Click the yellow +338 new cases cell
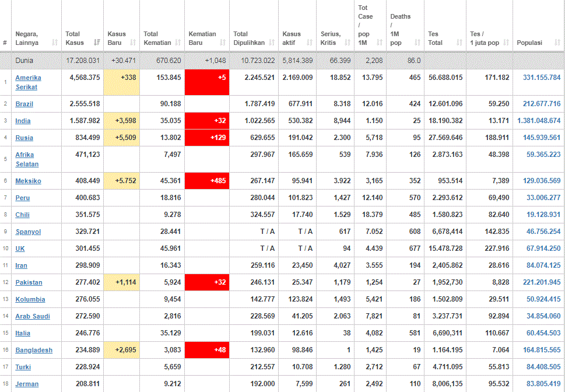Viewport: 565px width, 392px height. click(x=121, y=82)
